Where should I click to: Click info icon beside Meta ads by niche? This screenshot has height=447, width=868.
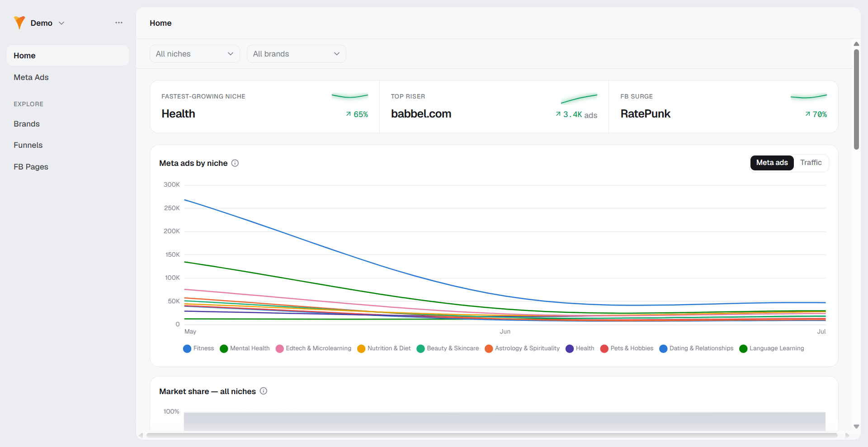pos(235,163)
